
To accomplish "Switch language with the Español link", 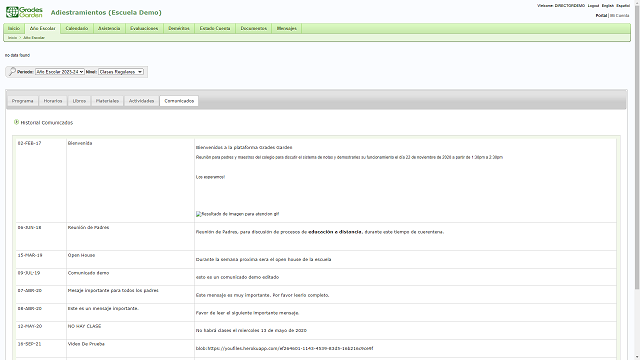I will pyautogui.click(x=623, y=6).
